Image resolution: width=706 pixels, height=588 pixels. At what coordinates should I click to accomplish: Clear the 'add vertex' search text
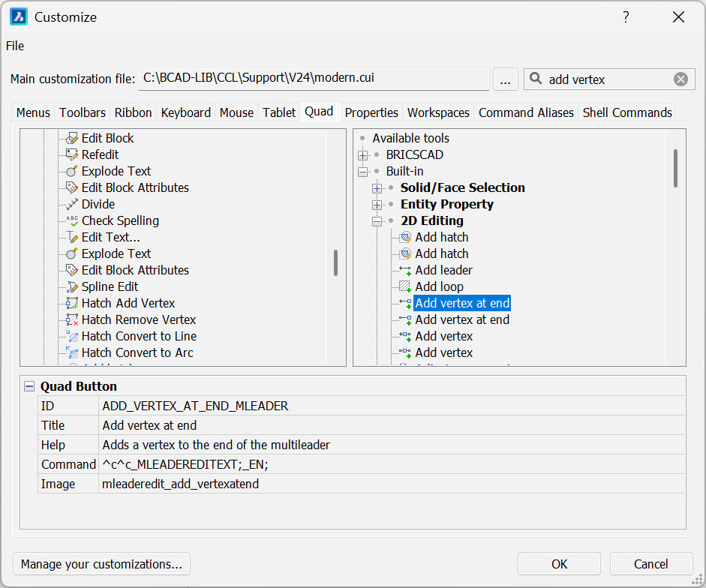[x=680, y=79]
